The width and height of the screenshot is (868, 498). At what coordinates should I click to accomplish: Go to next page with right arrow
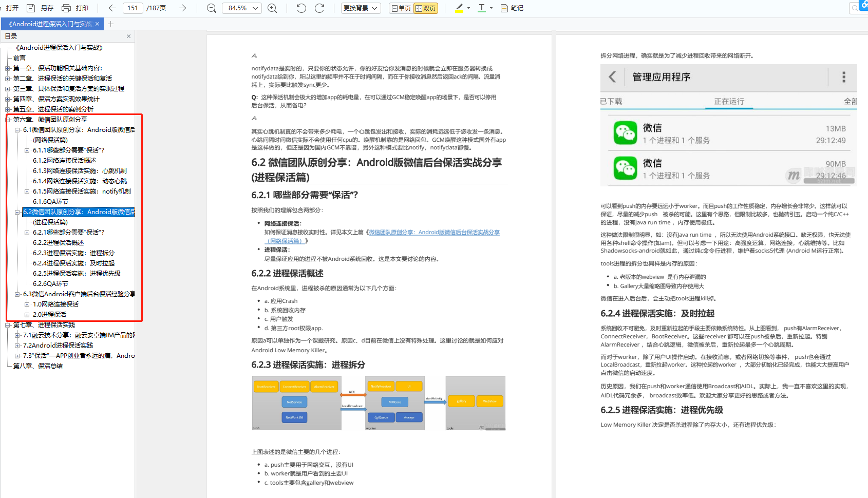click(182, 8)
